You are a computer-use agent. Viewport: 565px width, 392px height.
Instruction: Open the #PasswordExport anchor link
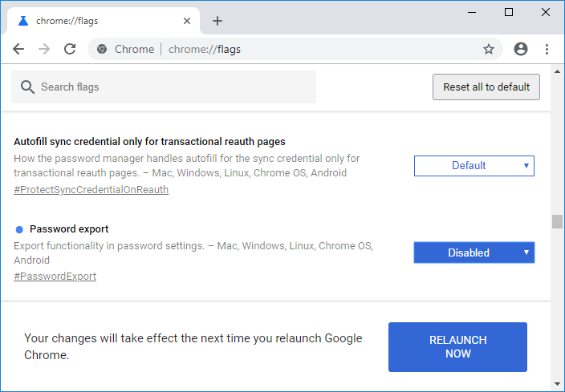tap(55, 277)
